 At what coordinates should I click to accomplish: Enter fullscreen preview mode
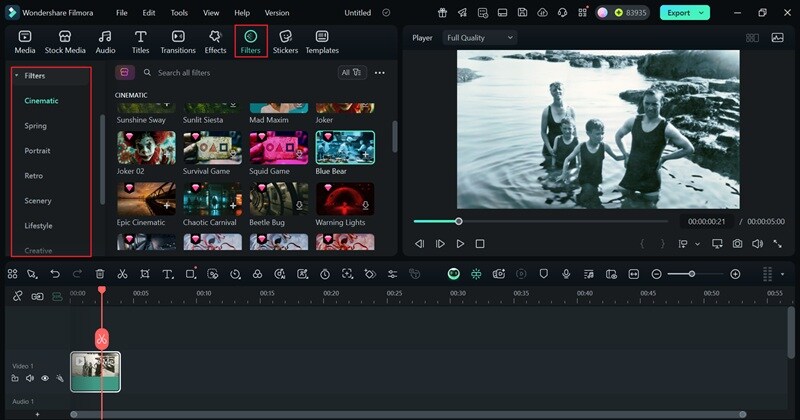pos(778,244)
